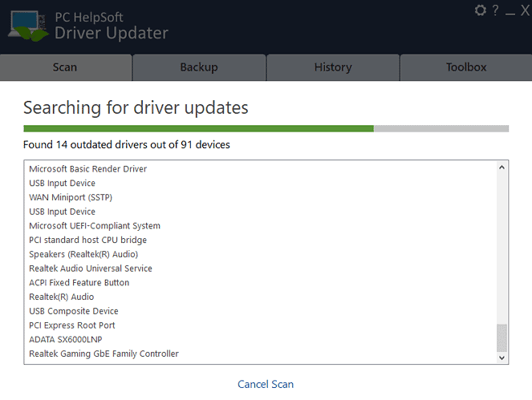The width and height of the screenshot is (532, 400).
Task: Select the ADATA SX6000LNP device
Action: pos(66,339)
